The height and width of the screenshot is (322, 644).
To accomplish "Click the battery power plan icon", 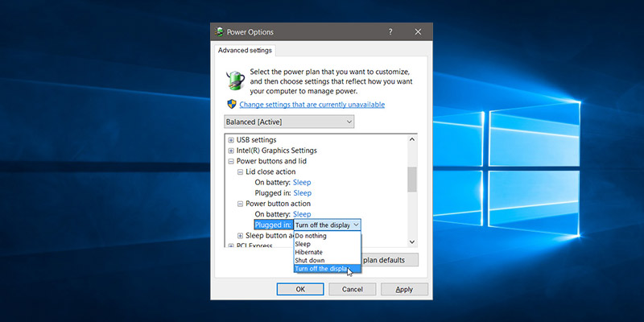I will pyautogui.click(x=236, y=80).
